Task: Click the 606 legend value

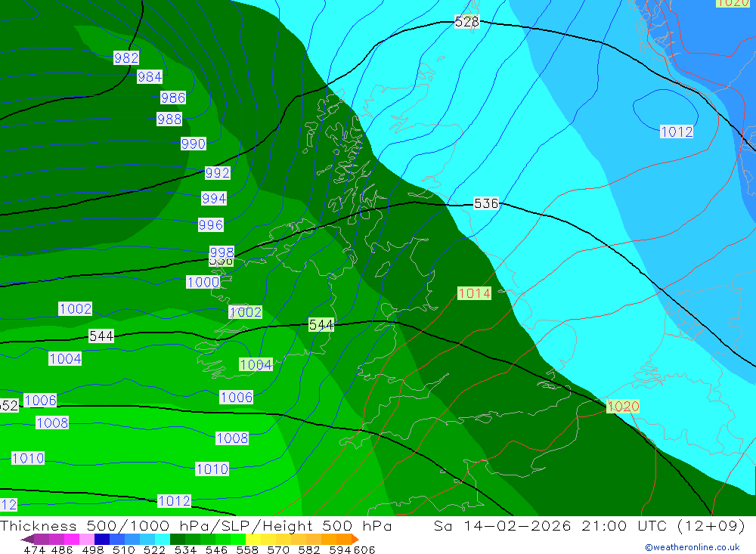Action: pyautogui.click(x=364, y=549)
